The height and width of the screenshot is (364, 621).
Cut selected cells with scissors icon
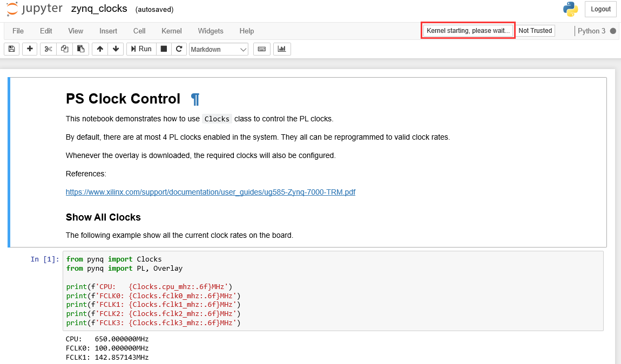[x=48, y=49]
